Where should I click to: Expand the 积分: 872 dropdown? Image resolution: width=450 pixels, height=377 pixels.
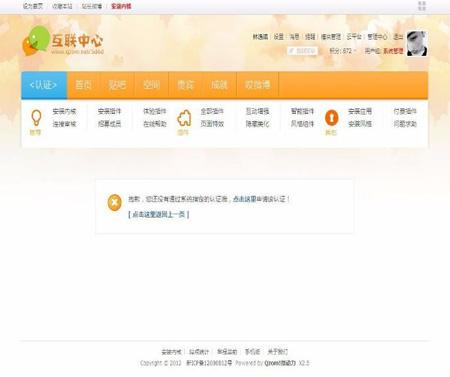(343, 51)
